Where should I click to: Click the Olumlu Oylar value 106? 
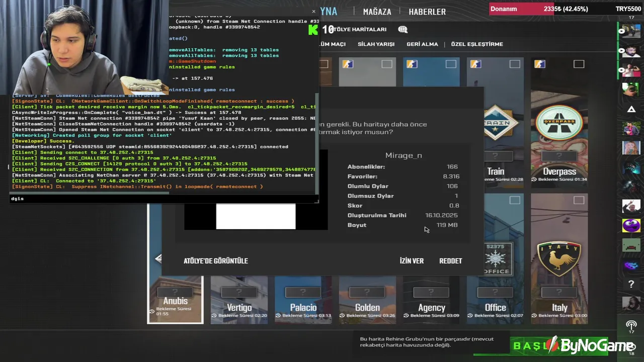click(452, 186)
